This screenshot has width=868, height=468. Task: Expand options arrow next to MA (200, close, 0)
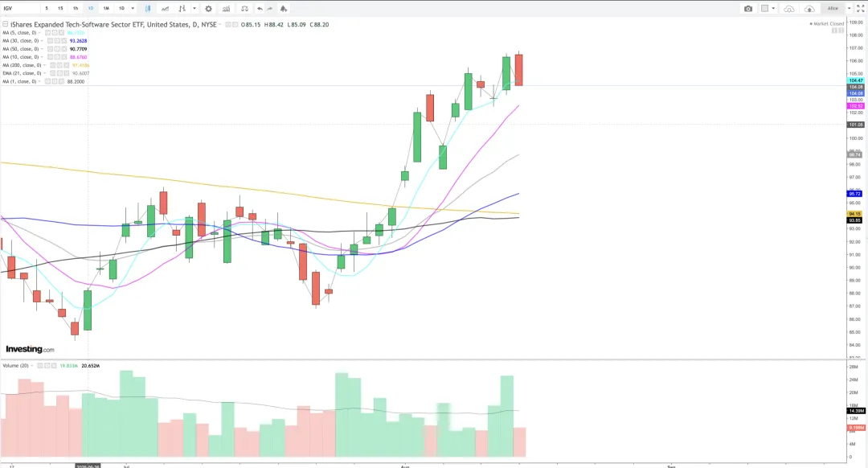tap(44, 65)
